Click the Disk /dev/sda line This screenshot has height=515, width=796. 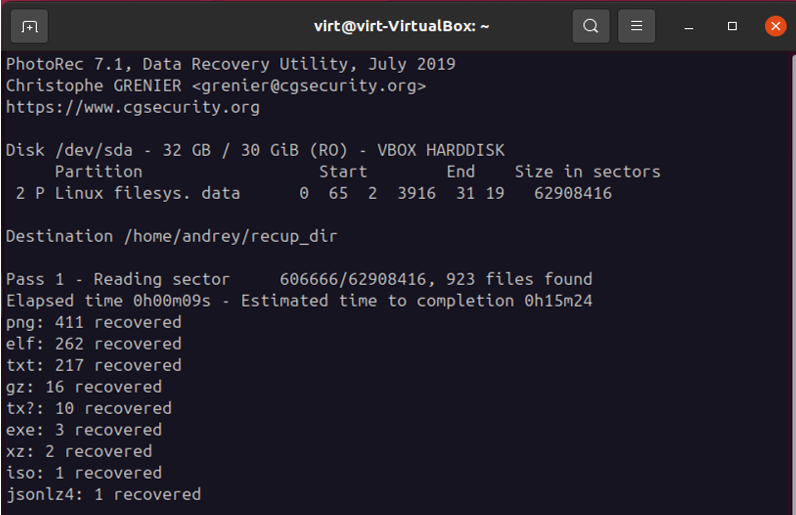coord(255,150)
